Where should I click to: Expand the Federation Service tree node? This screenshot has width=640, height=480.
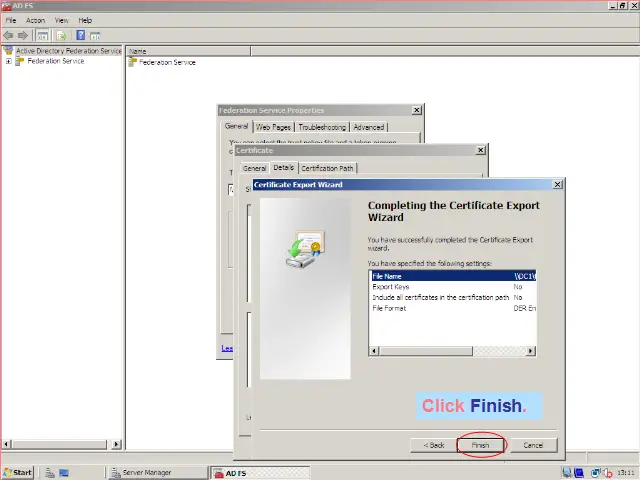9,61
